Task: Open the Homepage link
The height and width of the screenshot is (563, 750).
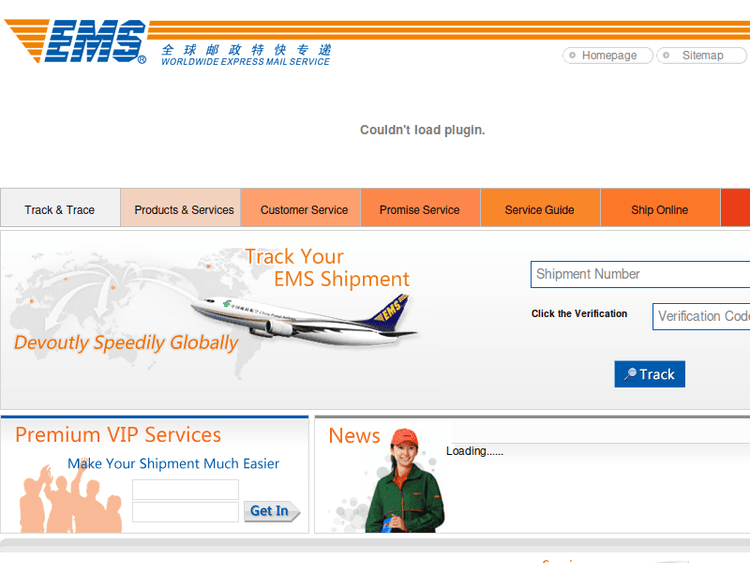Action: (608, 55)
